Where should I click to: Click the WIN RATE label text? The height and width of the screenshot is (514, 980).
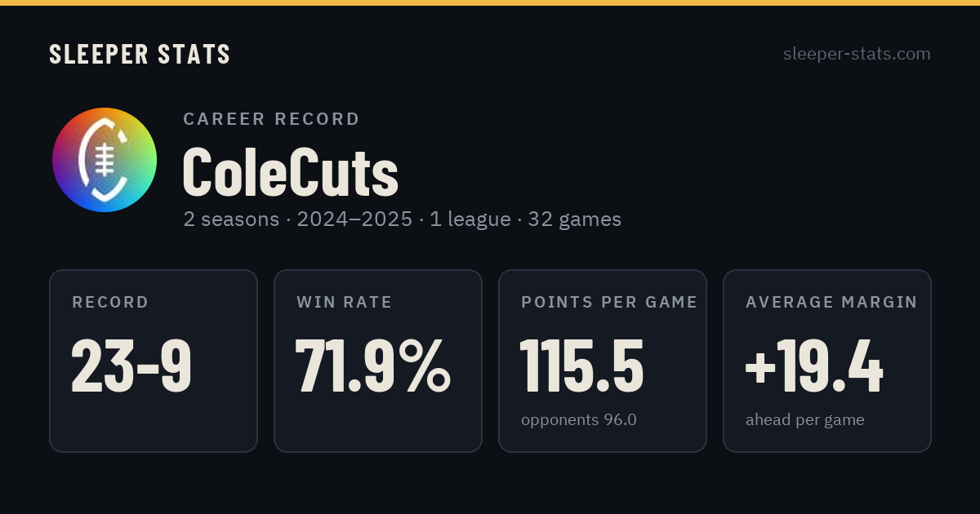pos(345,303)
